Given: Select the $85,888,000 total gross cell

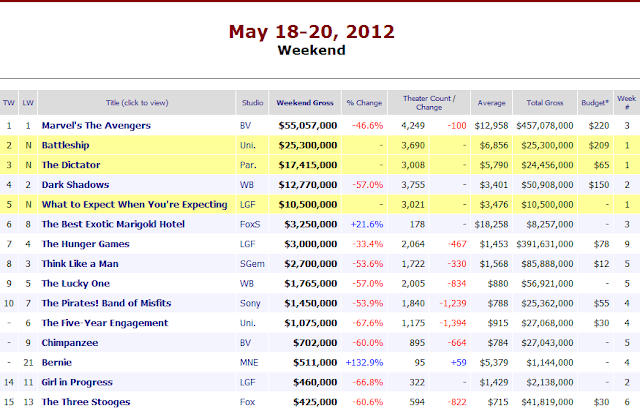Looking at the screenshot, I should point(547,264).
